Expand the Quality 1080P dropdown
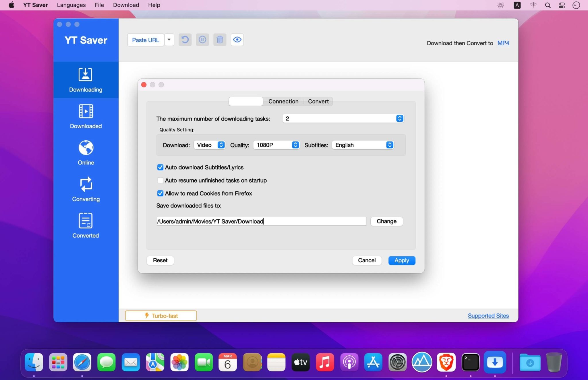Viewport: 588px width, 380px height. tap(296, 145)
